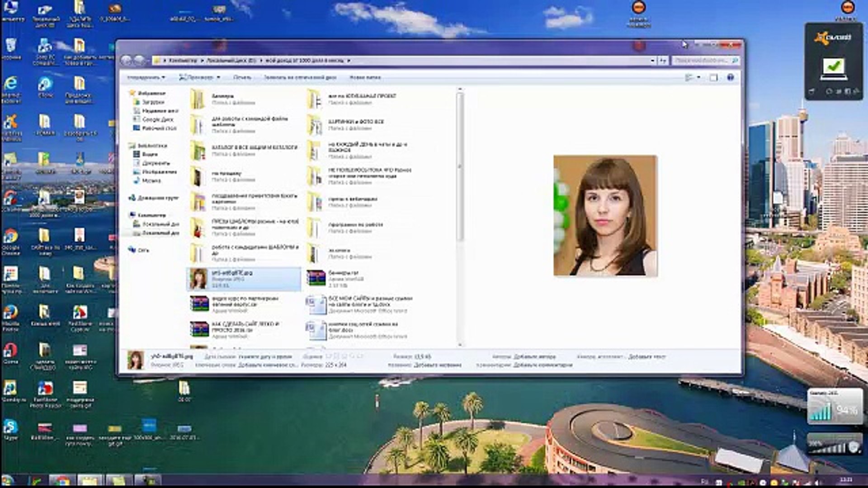Open Skype desktop shortcut
The height and width of the screenshot is (488, 868).
click(10, 430)
